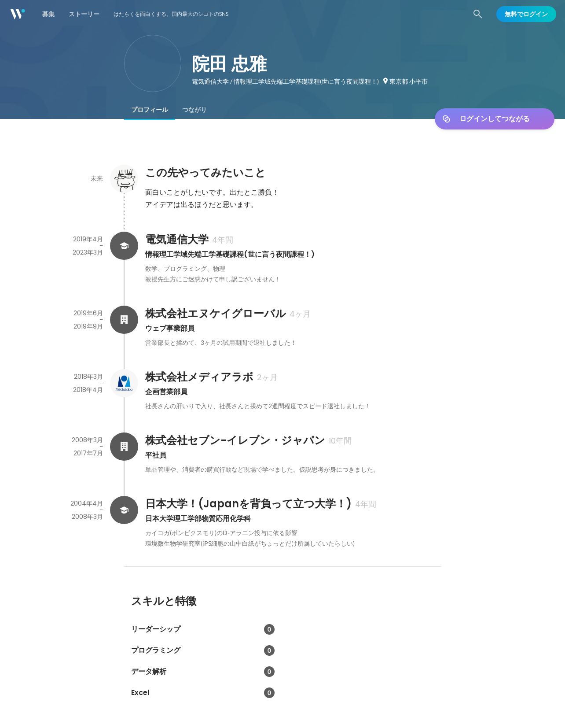Select the プロフィール tab
The height and width of the screenshot is (728, 565).
click(150, 110)
